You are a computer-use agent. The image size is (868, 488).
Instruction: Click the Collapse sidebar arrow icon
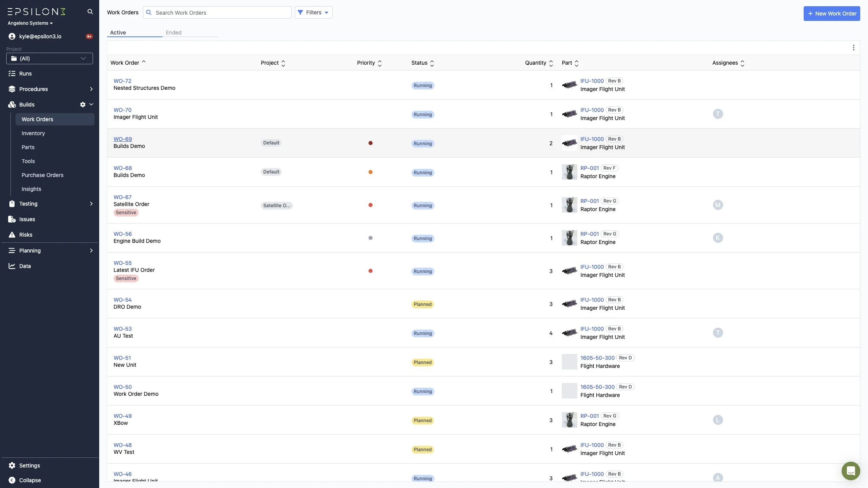tap(12, 480)
